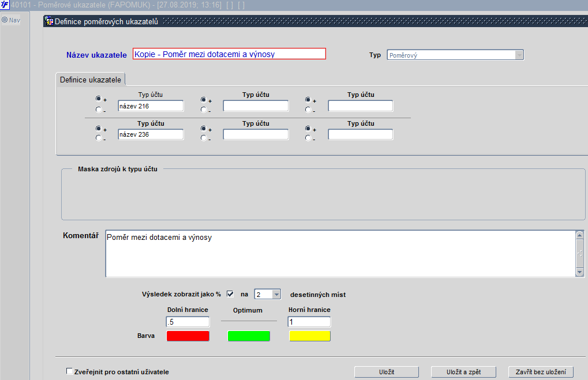Select minus radio for top middle Typ účtu
The width and height of the screenshot is (588, 380).
pos(203,110)
